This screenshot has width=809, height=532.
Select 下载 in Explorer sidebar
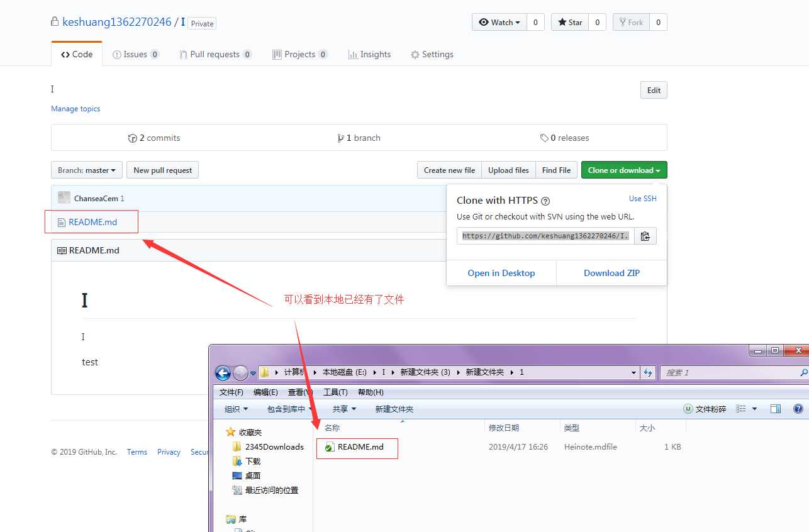(x=247, y=462)
